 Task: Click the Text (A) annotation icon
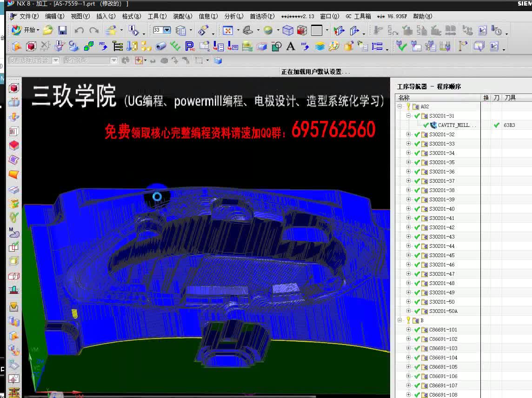pyautogui.click(x=290, y=46)
